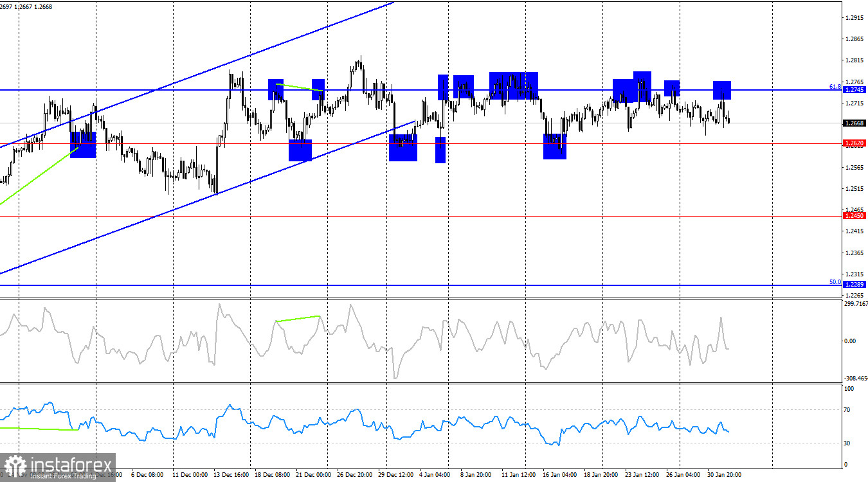Select the red 1.2450 price level tag
This screenshot has height=482, width=868.
click(x=854, y=216)
